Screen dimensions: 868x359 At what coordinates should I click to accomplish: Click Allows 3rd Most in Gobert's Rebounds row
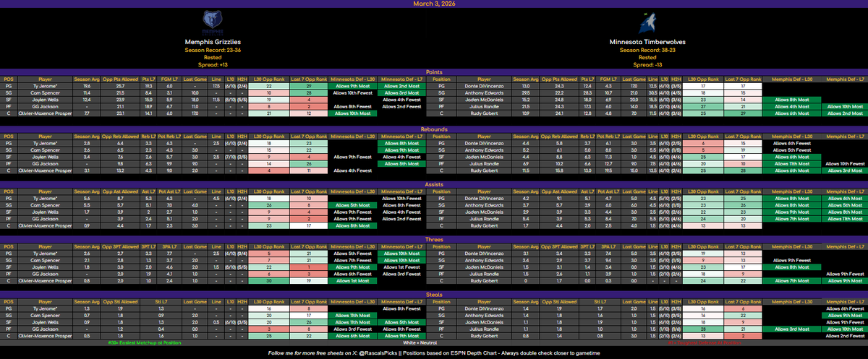click(x=844, y=170)
